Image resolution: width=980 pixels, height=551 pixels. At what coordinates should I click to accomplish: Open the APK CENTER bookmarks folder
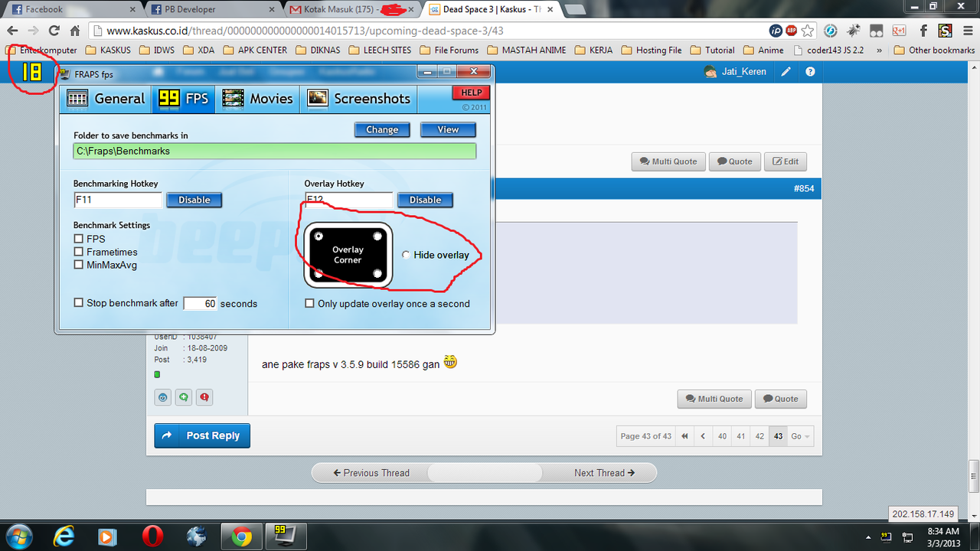pos(254,51)
